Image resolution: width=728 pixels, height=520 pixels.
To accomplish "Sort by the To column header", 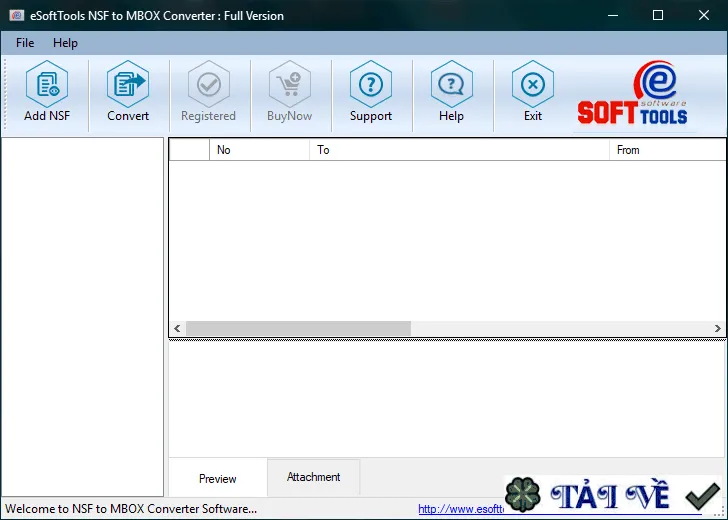I will [459, 150].
